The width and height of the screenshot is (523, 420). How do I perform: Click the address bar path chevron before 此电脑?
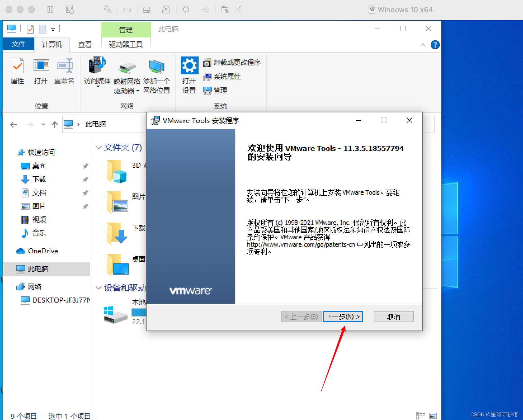coord(79,124)
